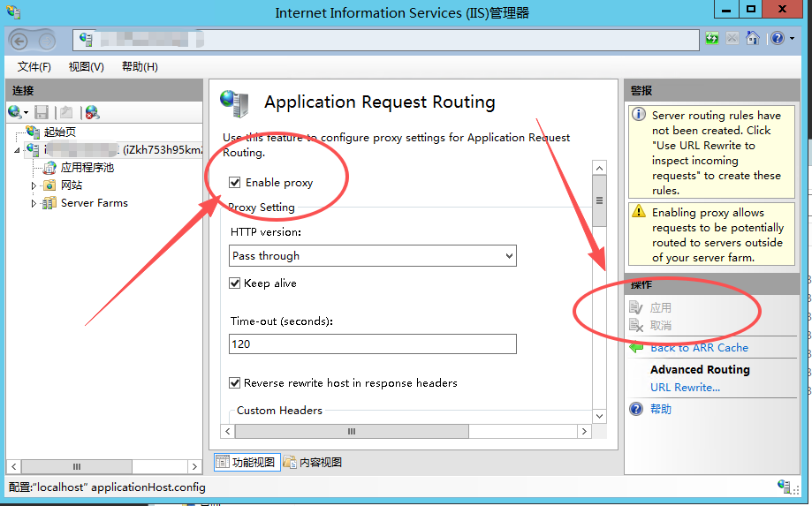Viewport: 812px width, 506px height.
Task: Click the Advanced Routing heading text
Action: 700,369
